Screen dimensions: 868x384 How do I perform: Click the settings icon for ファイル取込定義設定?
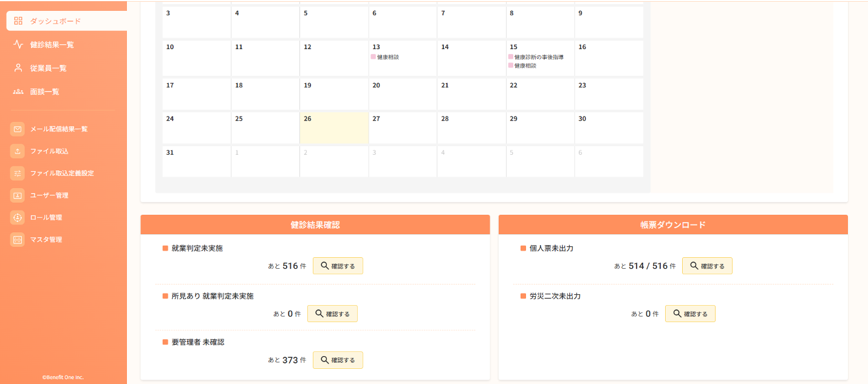pos(18,173)
